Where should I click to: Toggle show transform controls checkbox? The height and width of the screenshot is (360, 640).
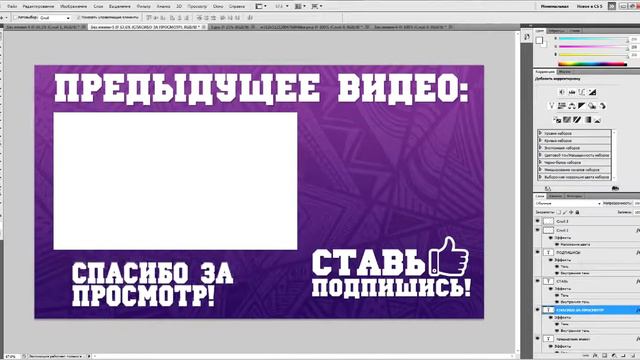click(x=78, y=18)
